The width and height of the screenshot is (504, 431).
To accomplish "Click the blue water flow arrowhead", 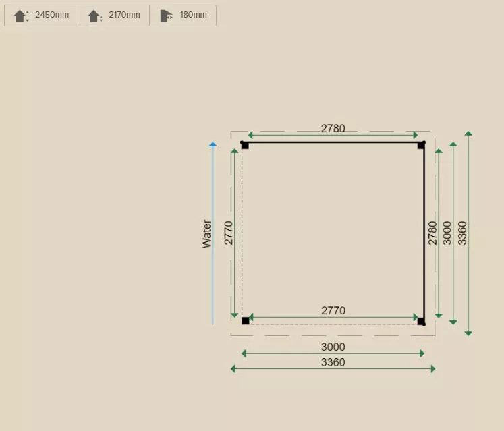I will pos(213,144).
